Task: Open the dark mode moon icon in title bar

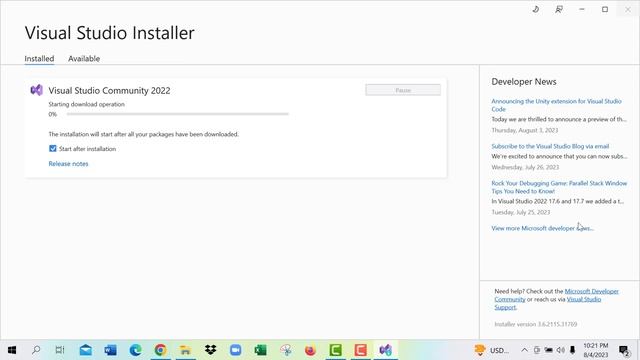Action: (536, 9)
